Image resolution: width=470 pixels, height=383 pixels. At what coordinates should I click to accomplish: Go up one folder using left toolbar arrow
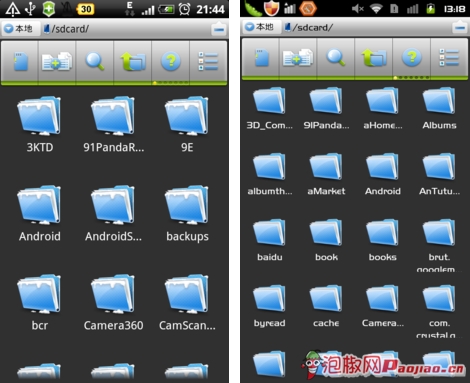pos(133,61)
